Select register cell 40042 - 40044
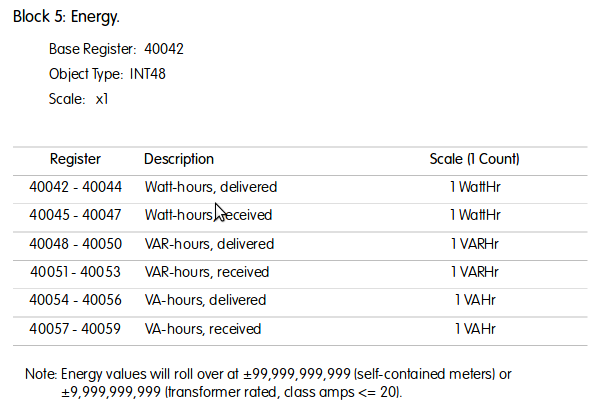The height and width of the screenshot is (405, 601). (75, 187)
